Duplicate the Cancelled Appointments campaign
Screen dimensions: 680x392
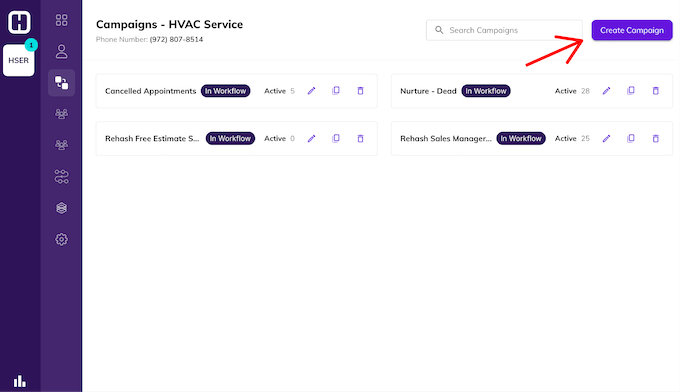(336, 91)
